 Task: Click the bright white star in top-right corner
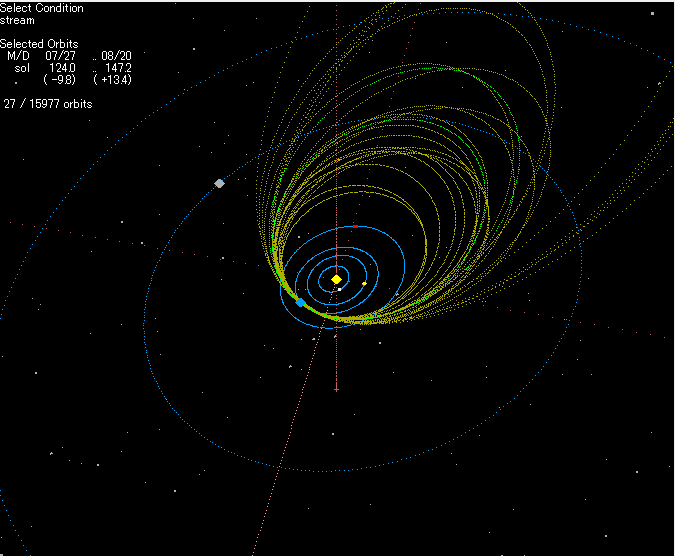click(652, 13)
